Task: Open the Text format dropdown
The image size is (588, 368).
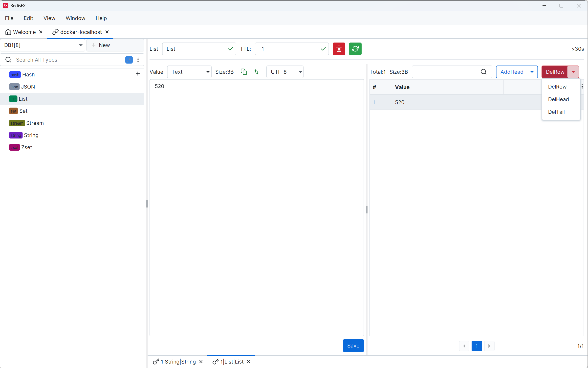Action: 189,72
